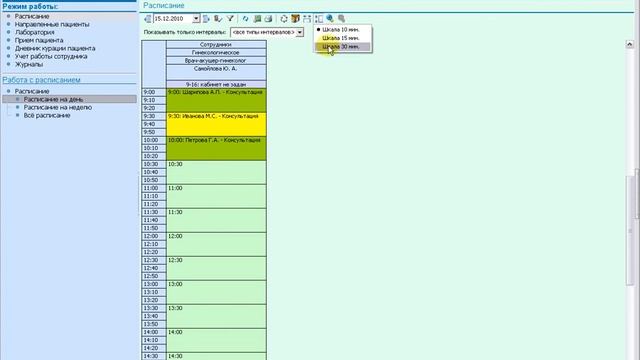Click the free 11:30 schedule slot

[216, 220]
